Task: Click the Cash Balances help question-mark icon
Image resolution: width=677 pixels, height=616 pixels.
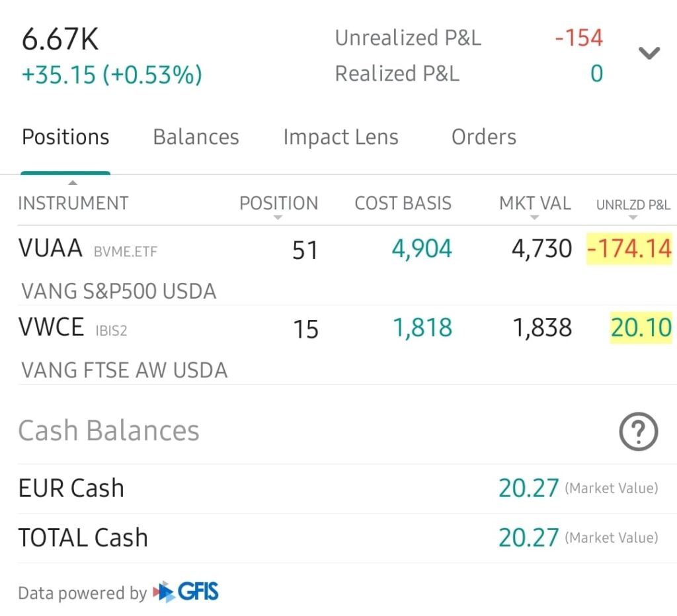Action: (x=638, y=432)
